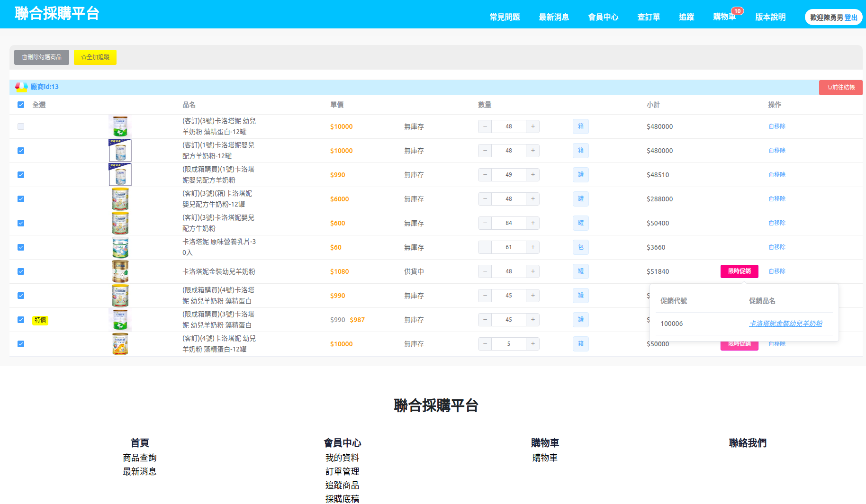Image resolution: width=866 pixels, height=504 pixels.
Task: Open the 限時促銷 badge on $51840 row
Action: click(x=739, y=271)
